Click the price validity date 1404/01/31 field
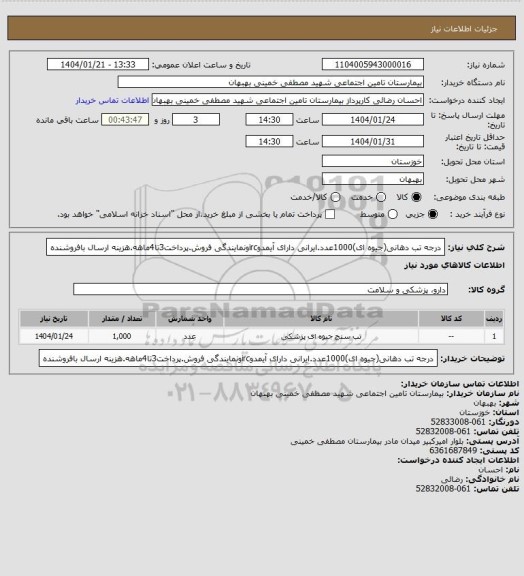The height and width of the screenshot is (576, 524). click(x=373, y=142)
